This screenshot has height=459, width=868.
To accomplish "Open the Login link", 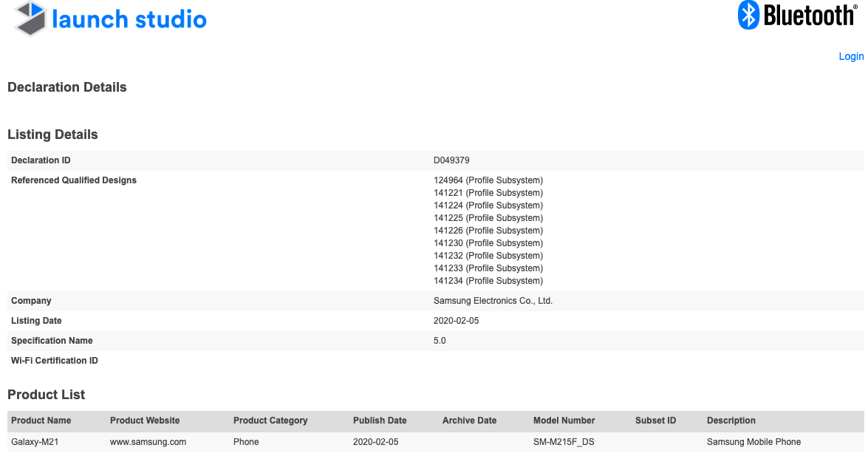I will pyautogui.click(x=851, y=56).
